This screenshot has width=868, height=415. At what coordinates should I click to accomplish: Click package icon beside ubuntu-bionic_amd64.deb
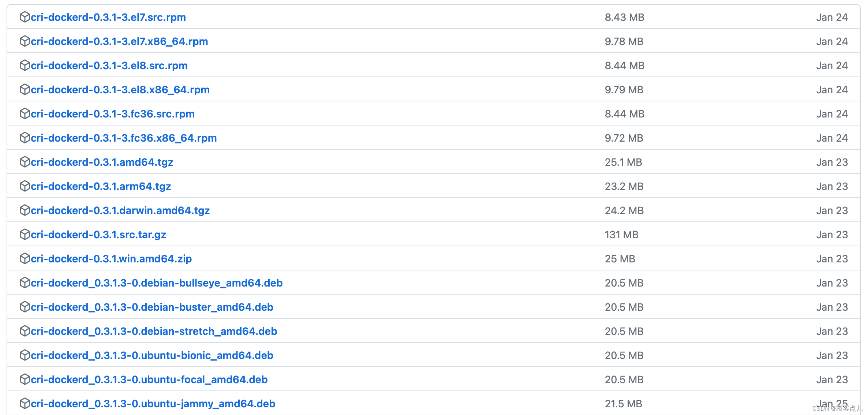coord(25,355)
